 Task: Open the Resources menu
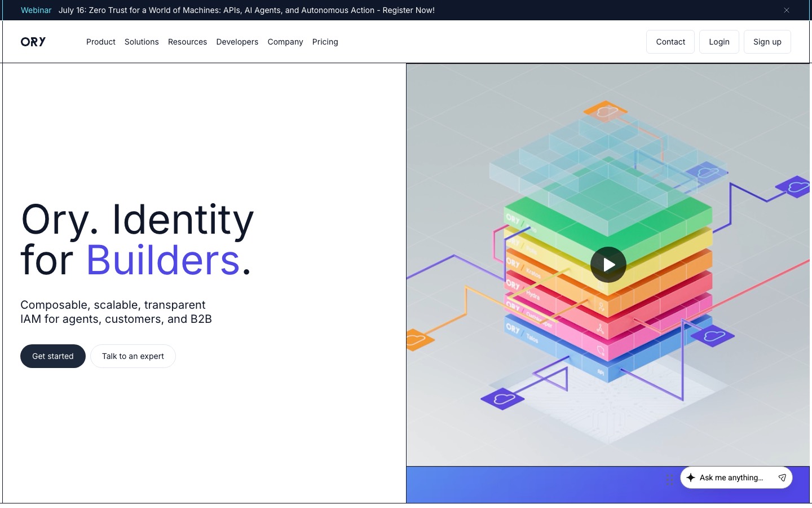point(187,42)
